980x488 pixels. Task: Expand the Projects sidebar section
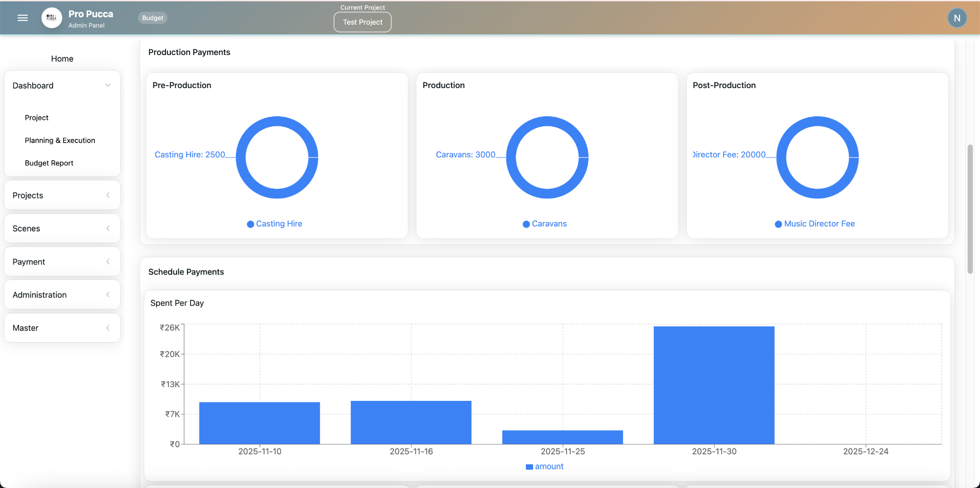pos(62,195)
